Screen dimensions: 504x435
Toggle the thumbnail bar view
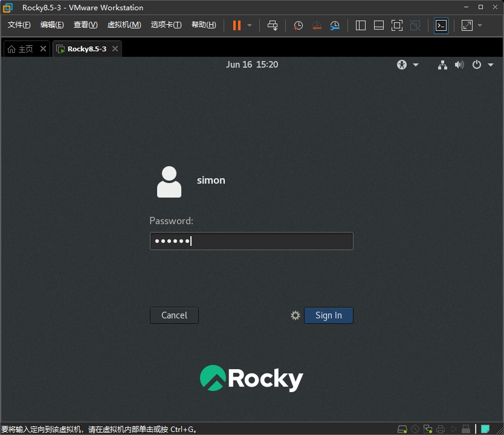click(379, 25)
